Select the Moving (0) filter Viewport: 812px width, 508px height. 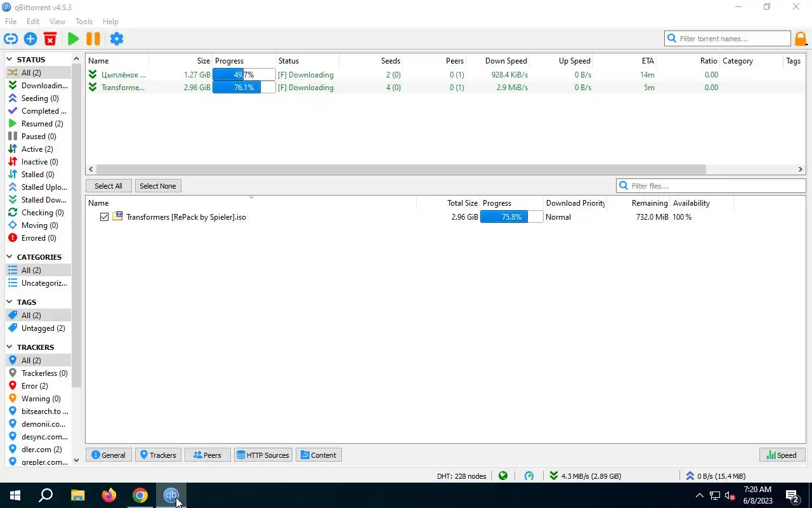(x=38, y=225)
